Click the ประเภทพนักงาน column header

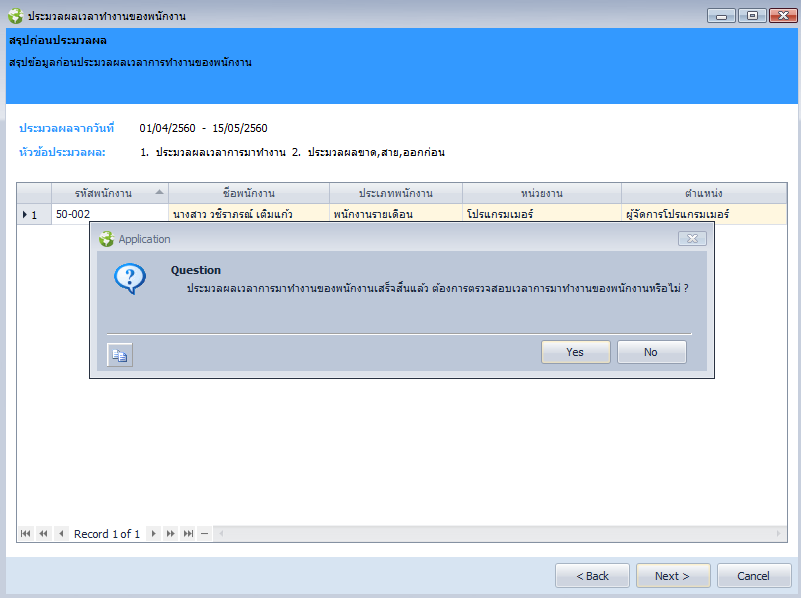[x=396, y=194]
